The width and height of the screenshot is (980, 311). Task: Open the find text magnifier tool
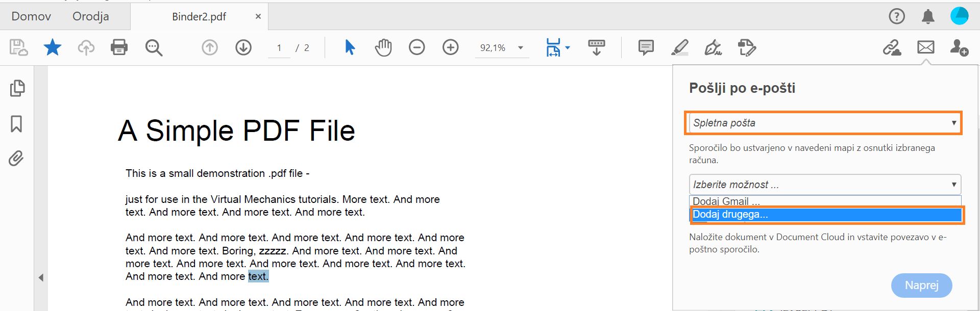(154, 47)
